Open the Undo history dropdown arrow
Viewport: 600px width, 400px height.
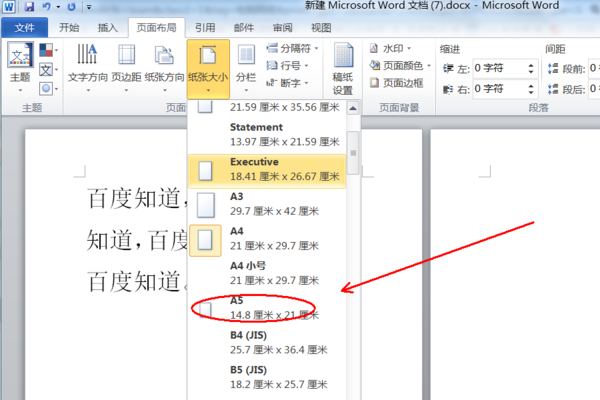(x=58, y=7)
